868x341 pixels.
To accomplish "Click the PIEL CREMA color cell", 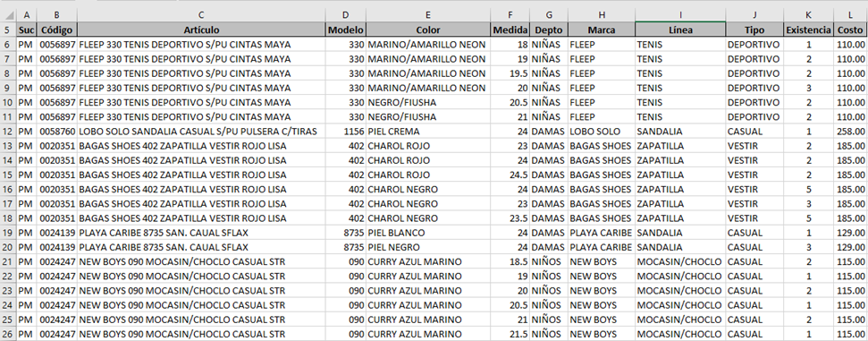I will [428, 132].
